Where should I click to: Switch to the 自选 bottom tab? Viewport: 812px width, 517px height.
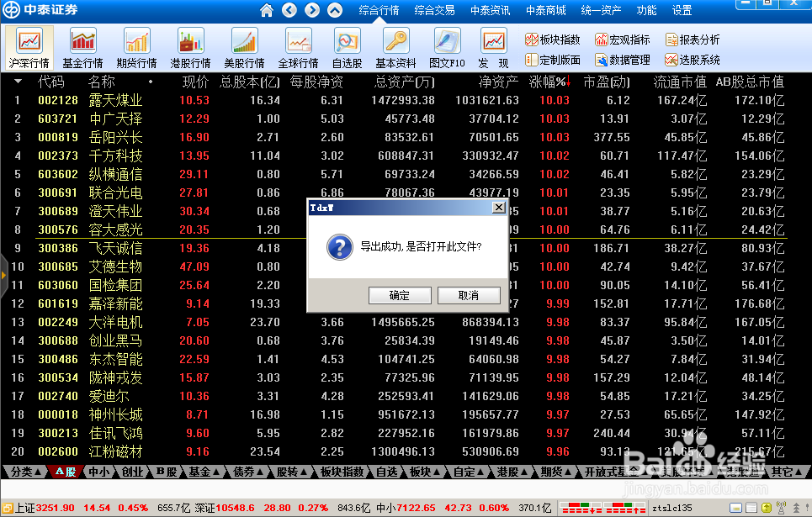386,472
